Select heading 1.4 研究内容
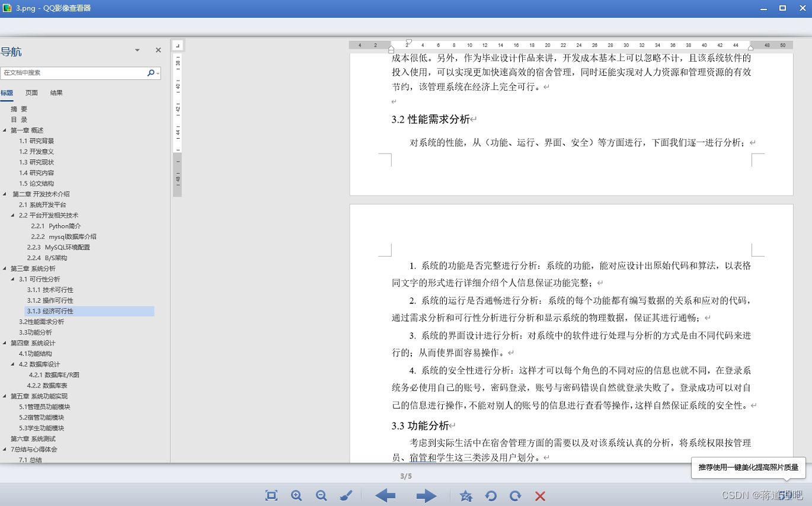This screenshot has width=812, height=506. 36,173
